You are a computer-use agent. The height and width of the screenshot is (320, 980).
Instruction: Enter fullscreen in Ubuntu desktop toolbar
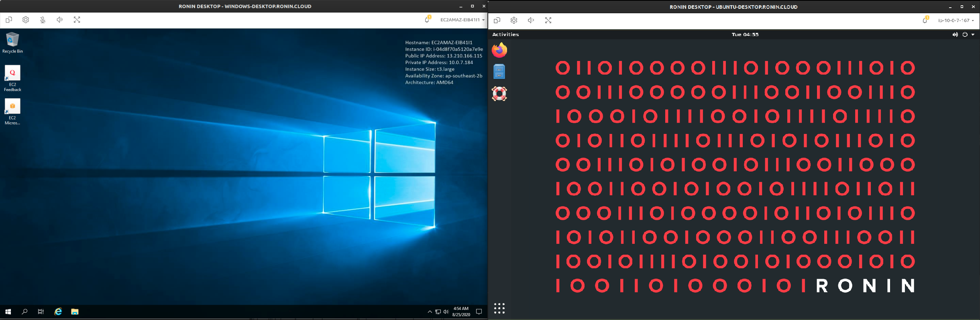(x=548, y=20)
